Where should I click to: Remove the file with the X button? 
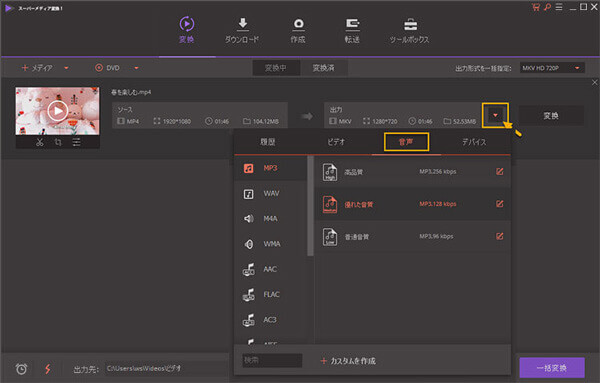point(594,83)
